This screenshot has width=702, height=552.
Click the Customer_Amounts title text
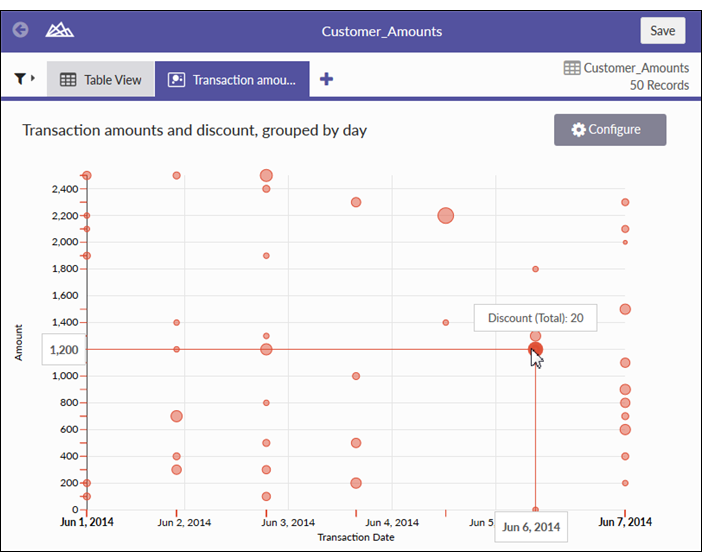(382, 31)
